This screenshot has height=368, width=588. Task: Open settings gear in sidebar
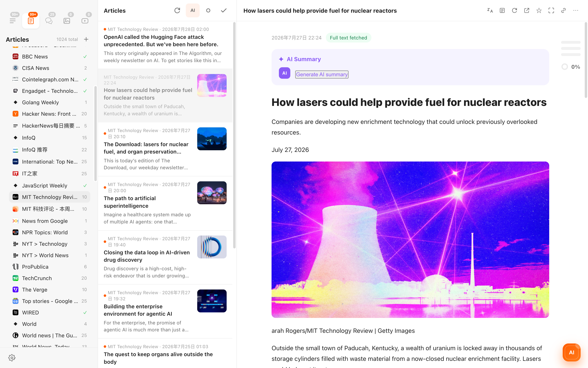[12, 358]
